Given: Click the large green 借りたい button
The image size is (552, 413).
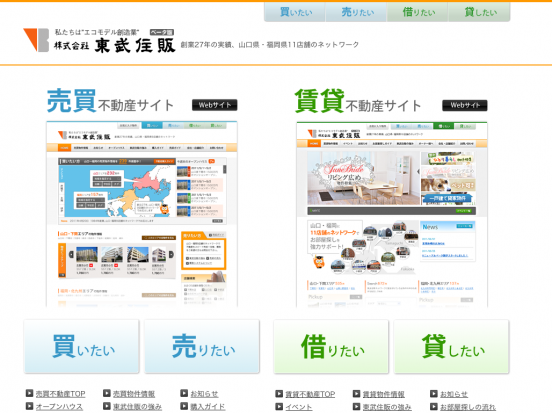Looking at the screenshot, I should [331, 347].
